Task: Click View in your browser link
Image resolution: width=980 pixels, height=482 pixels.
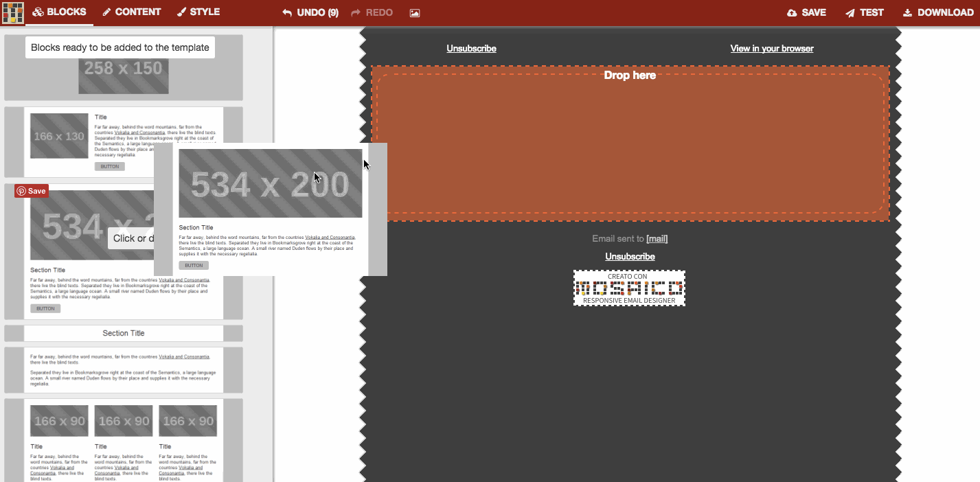Action: (x=772, y=49)
